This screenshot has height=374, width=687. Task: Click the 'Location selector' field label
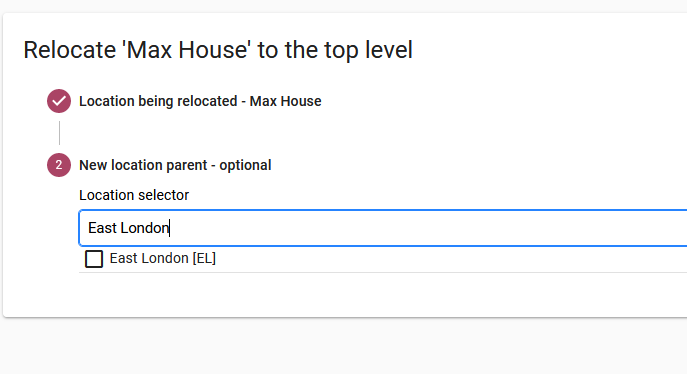click(x=134, y=195)
